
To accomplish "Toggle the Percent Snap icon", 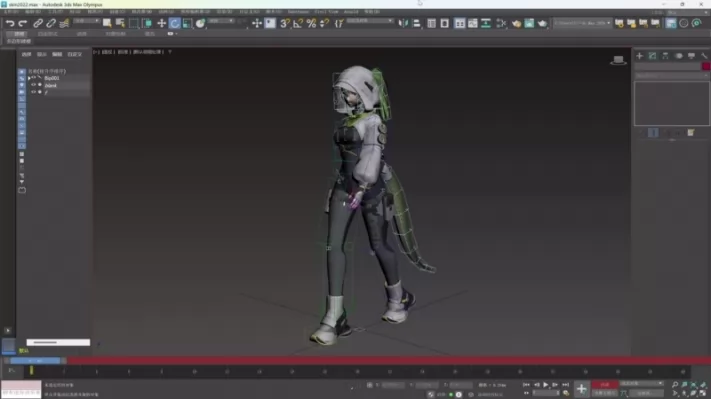I will tap(311, 23).
